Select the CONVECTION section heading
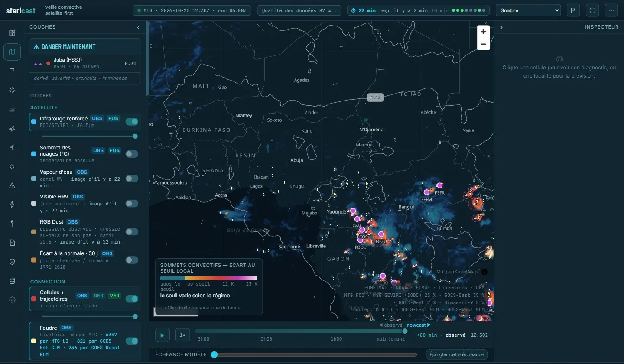Viewport: 624px width, 364px height. pyautogui.click(x=48, y=282)
